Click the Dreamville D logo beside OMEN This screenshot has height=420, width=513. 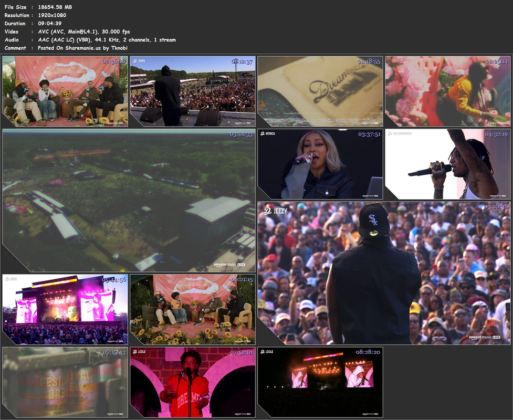tap(135, 61)
